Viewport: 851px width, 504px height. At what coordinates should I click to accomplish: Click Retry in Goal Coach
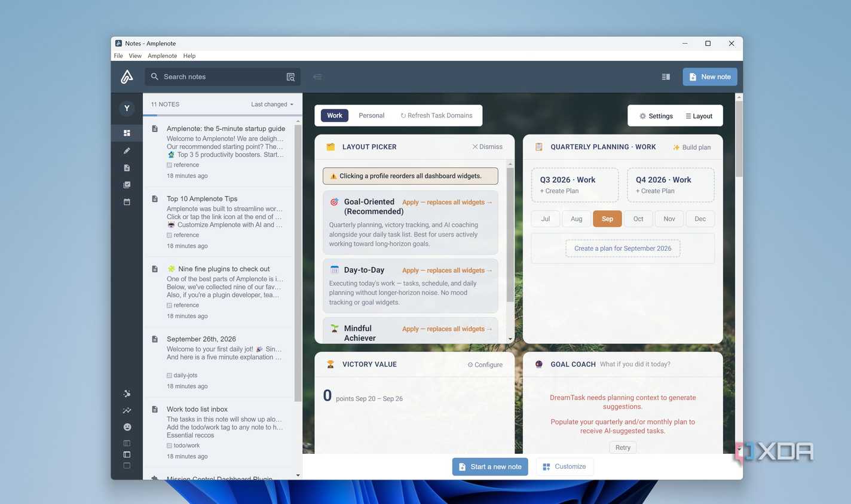click(623, 447)
